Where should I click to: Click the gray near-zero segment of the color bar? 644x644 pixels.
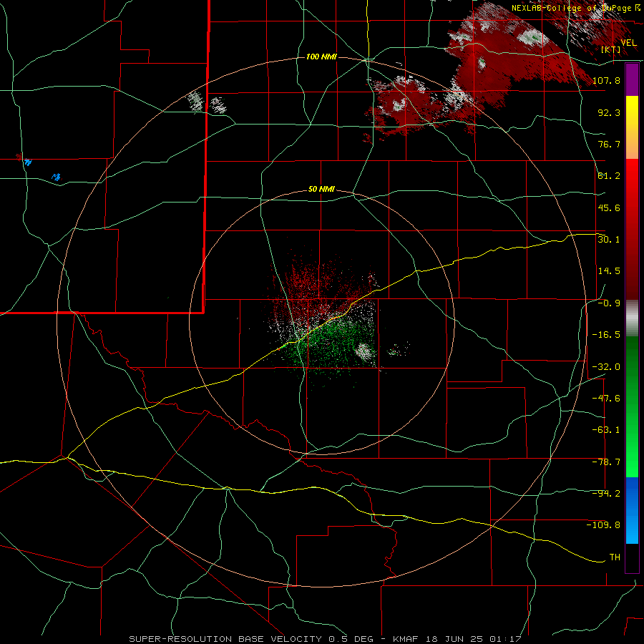(632, 318)
